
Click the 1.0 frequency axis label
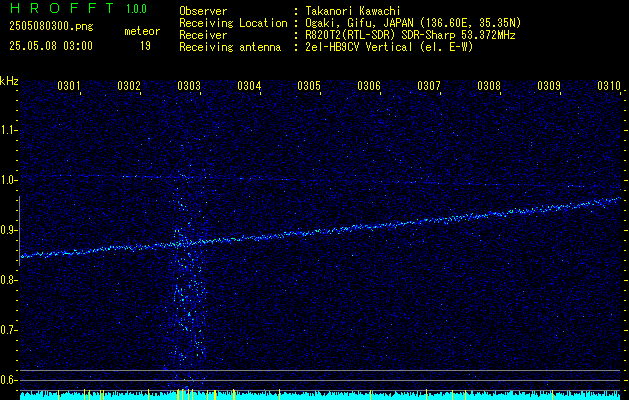pos(8,180)
